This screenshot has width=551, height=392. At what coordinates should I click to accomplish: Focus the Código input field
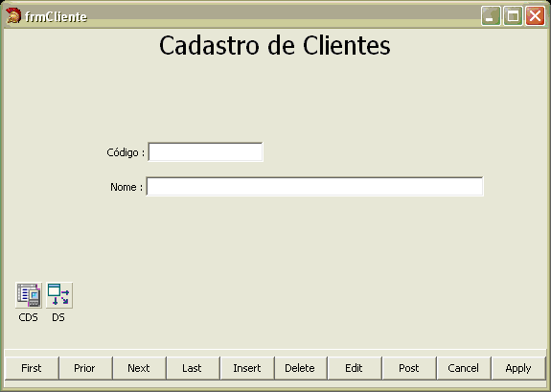click(x=206, y=151)
